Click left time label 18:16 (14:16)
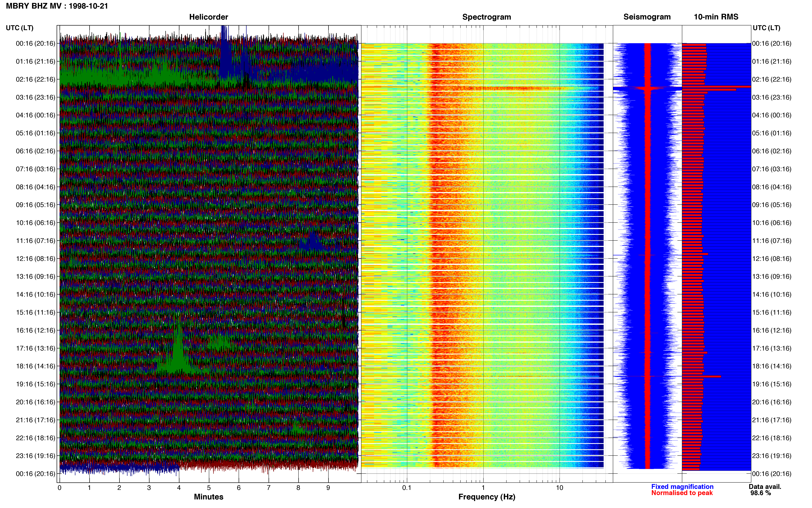This screenshot has width=812, height=508. [36, 366]
